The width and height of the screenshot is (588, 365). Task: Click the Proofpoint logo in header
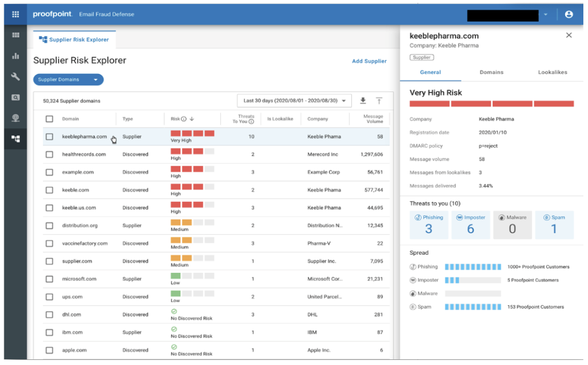52,14
